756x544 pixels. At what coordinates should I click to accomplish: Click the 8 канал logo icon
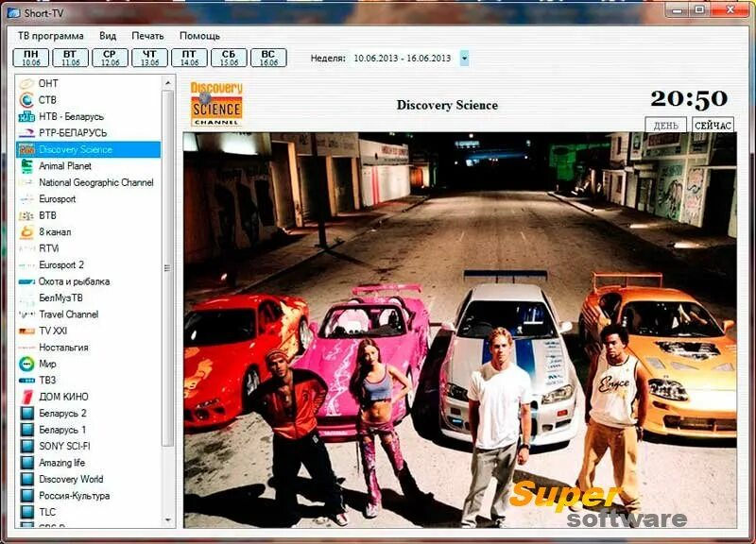pyautogui.click(x=26, y=231)
